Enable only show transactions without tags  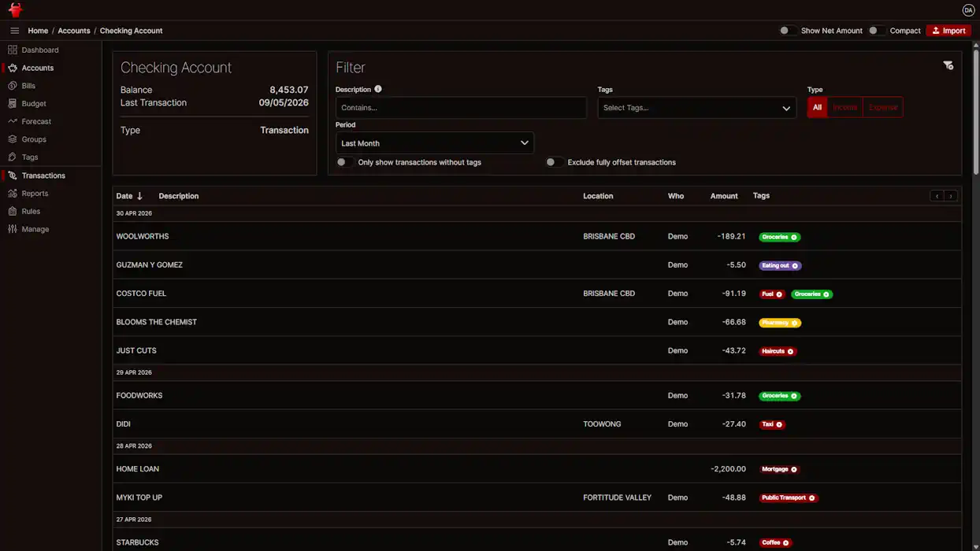pyautogui.click(x=344, y=162)
